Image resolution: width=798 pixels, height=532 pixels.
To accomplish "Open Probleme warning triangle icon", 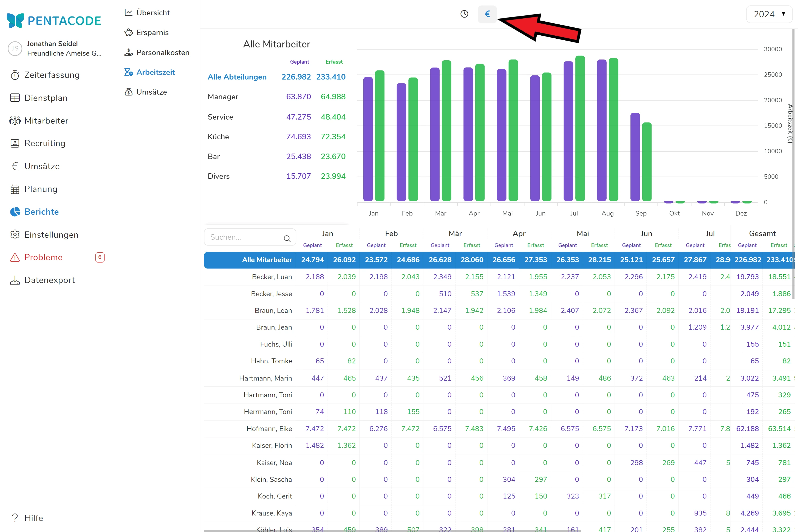I will [x=15, y=257].
